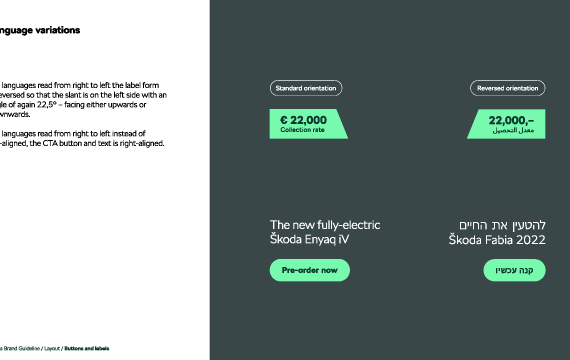570x360 pixels.
Task: Click the Buttons and labels breadcrumb
Action: coord(87,348)
